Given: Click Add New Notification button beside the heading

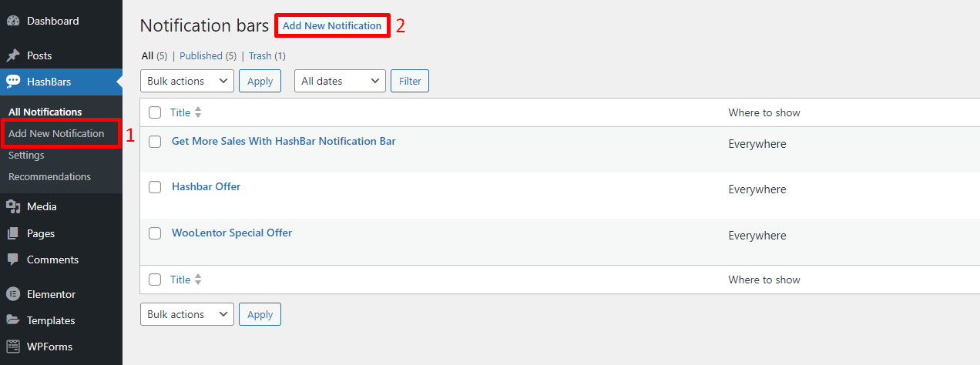Looking at the screenshot, I should 331,25.
